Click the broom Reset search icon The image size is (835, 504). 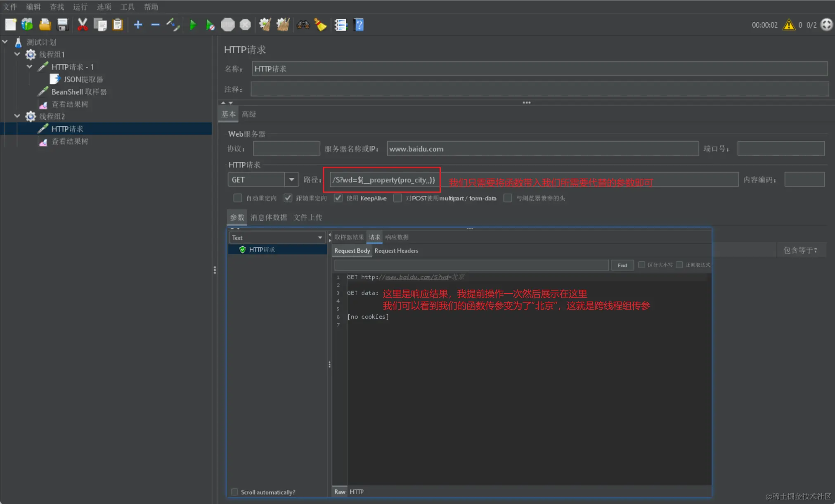320,25
